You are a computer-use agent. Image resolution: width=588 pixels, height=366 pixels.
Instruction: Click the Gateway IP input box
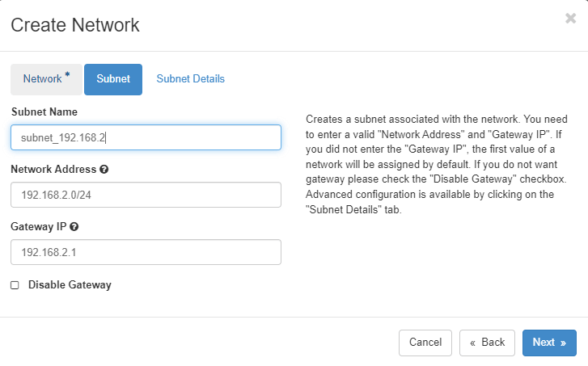coord(146,252)
